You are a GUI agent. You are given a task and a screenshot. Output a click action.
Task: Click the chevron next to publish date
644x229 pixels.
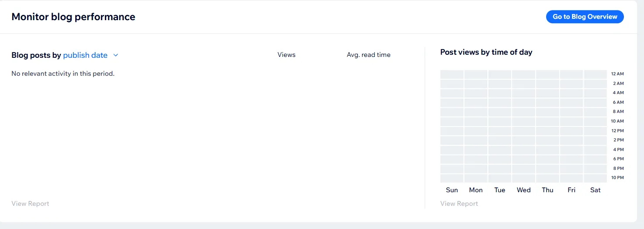pos(116,55)
